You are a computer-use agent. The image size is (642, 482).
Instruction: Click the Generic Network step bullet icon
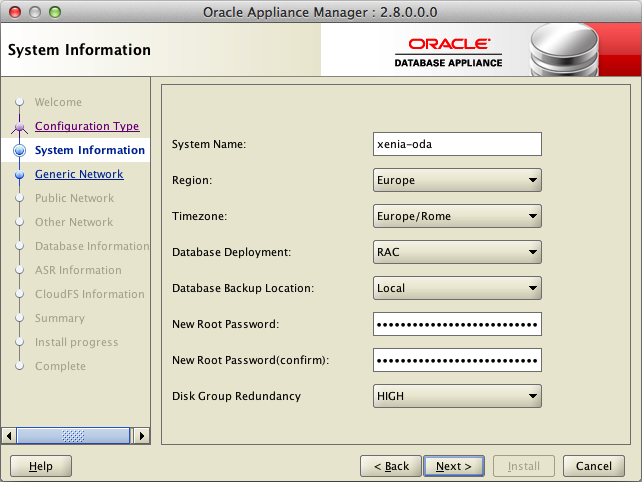(19, 174)
